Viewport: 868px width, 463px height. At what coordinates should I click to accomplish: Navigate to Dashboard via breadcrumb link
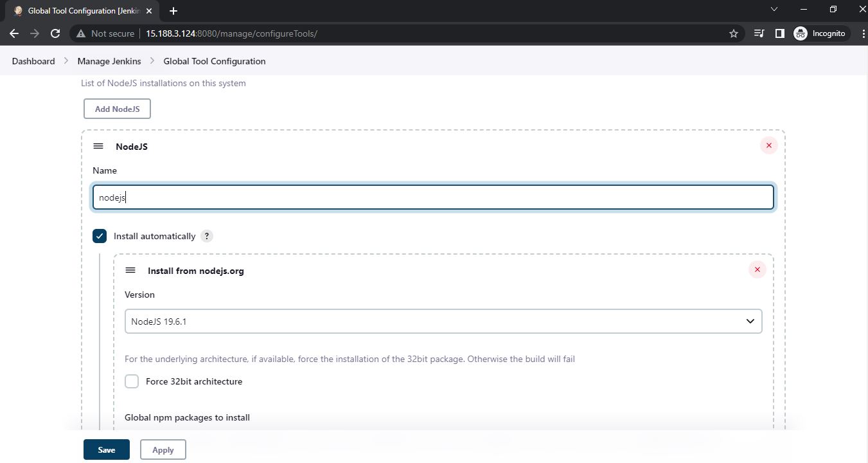click(33, 60)
